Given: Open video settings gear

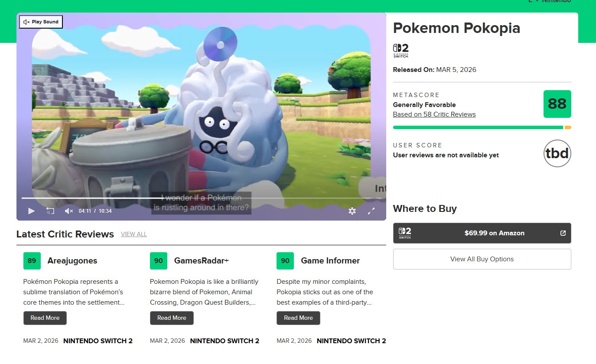Looking at the screenshot, I should point(352,211).
